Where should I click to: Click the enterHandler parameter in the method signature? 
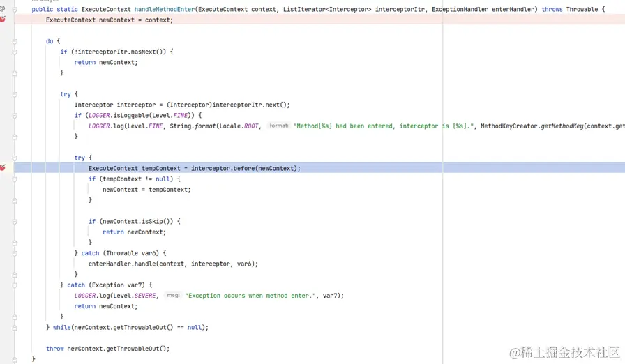(x=513, y=9)
